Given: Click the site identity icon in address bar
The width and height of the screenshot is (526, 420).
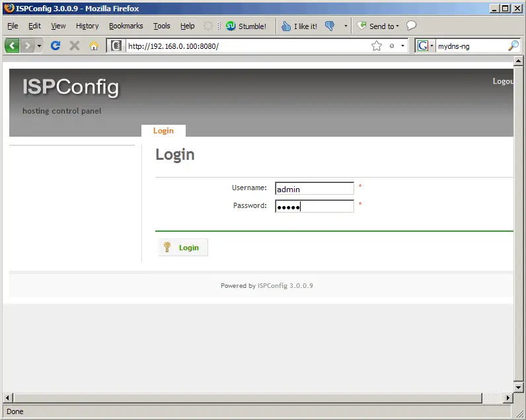Looking at the screenshot, I should (x=116, y=46).
